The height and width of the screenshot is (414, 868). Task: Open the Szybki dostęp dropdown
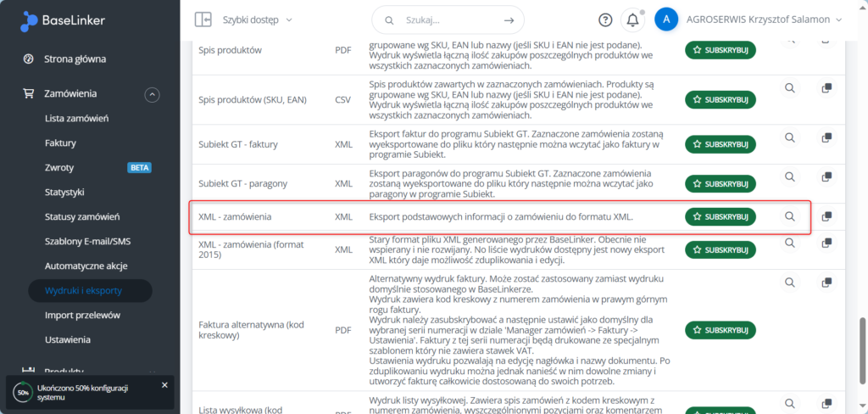pos(257,20)
